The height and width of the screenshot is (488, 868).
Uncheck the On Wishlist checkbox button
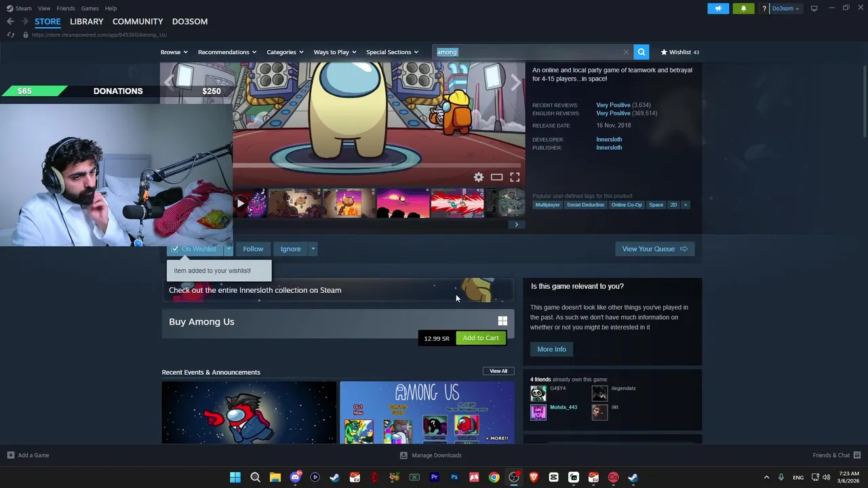(195, 249)
